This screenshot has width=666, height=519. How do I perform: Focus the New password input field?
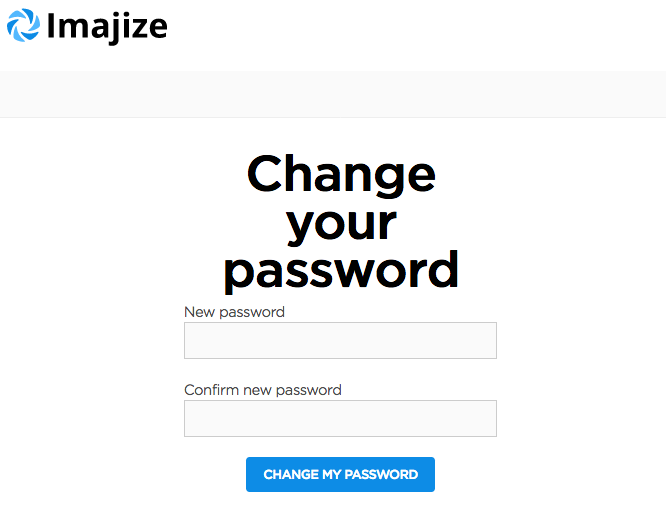coord(340,340)
